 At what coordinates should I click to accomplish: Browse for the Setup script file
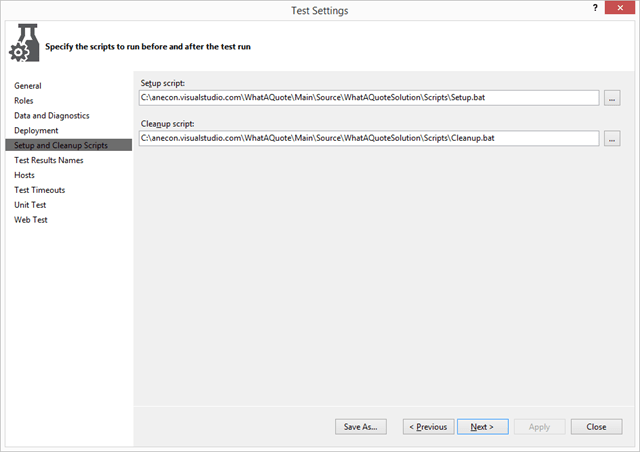point(613,98)
